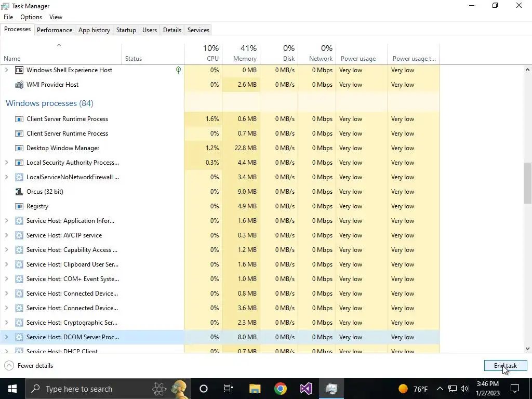Image resolution: width=532 pixels, height=399 pixels.
Task: Click the Service Host: Cryptographic Ser... gear icon
Action: 19,323
